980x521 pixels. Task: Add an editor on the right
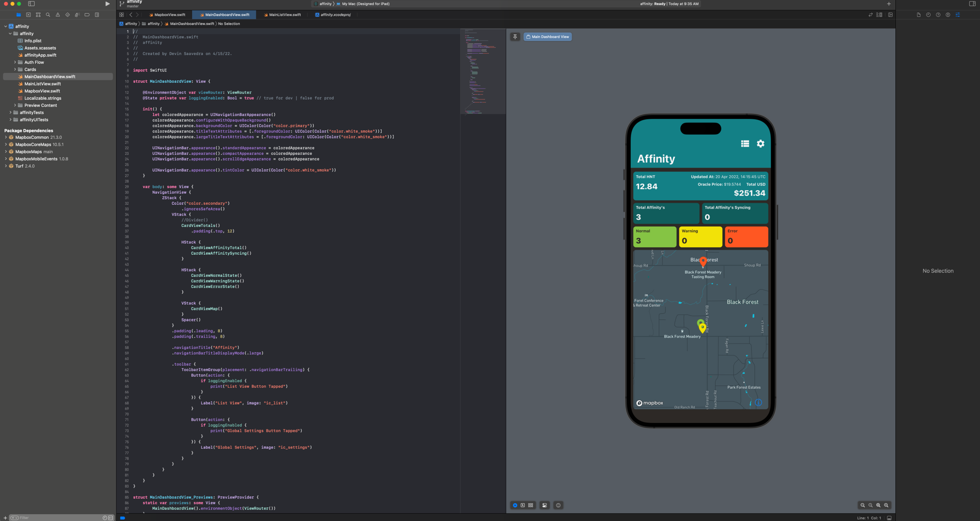point(890,15)
